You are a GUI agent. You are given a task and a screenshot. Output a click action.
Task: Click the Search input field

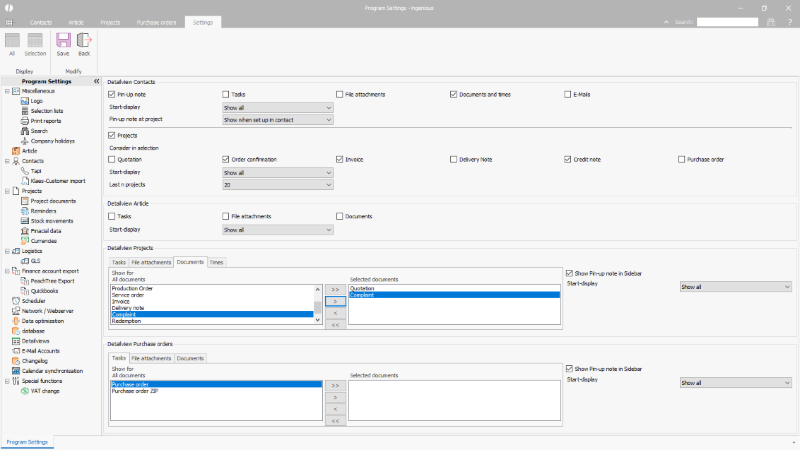[727, 21]
